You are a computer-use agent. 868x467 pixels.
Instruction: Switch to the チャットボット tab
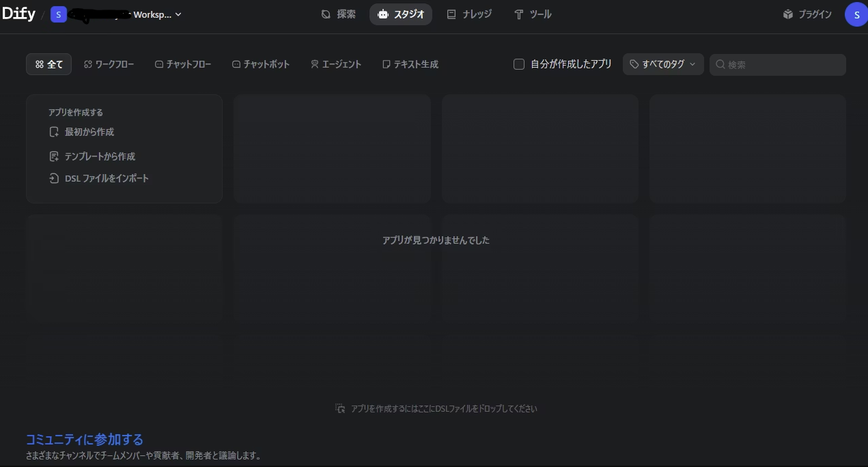point(260,64)
